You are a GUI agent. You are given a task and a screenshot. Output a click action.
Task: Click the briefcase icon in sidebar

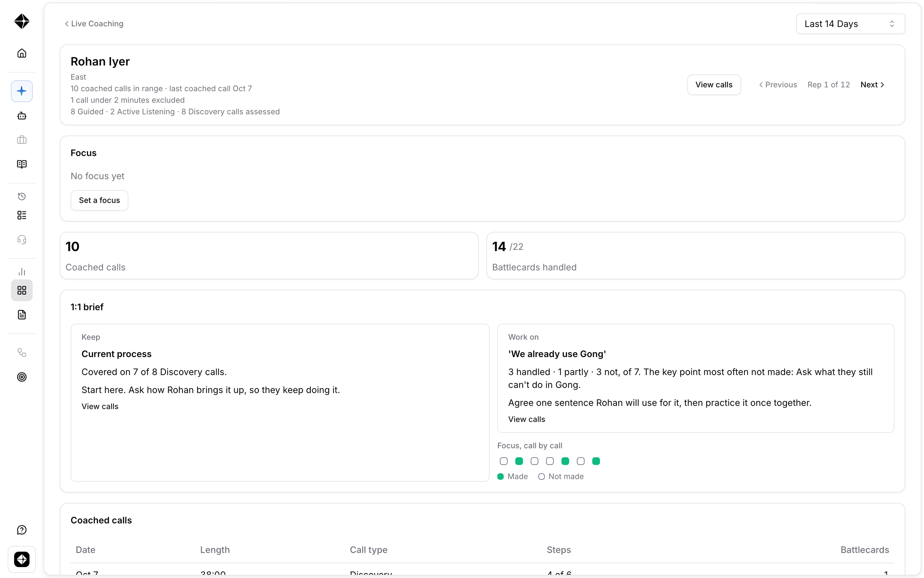(x=22, y=140)
